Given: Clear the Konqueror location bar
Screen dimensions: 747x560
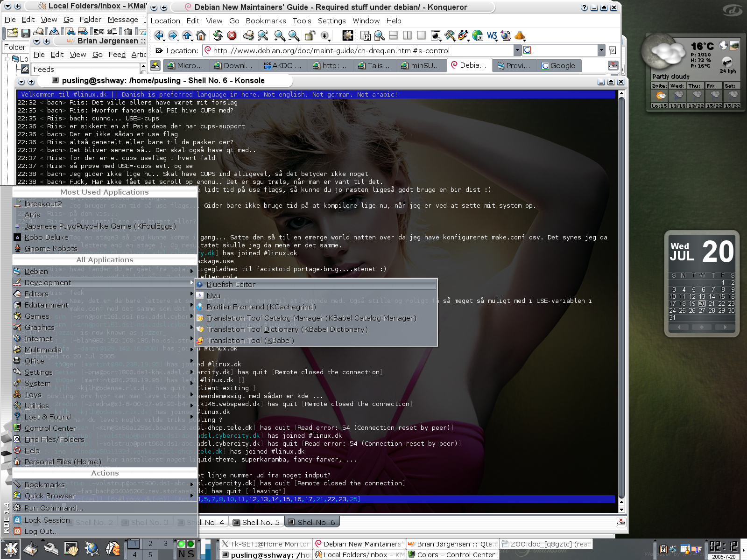Looking at the screenshot, I should point(159,50).
